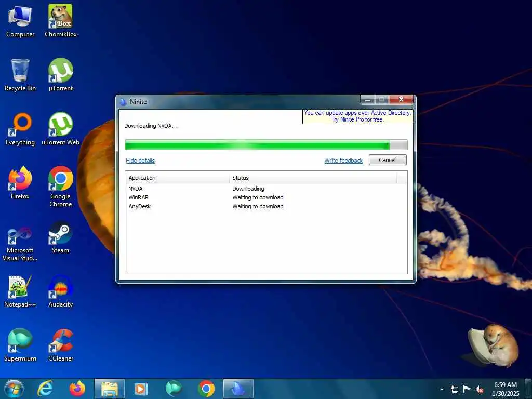532x399 pixels.
Task: Select the Everything search shortcut
Action: [x=20, y=129]
